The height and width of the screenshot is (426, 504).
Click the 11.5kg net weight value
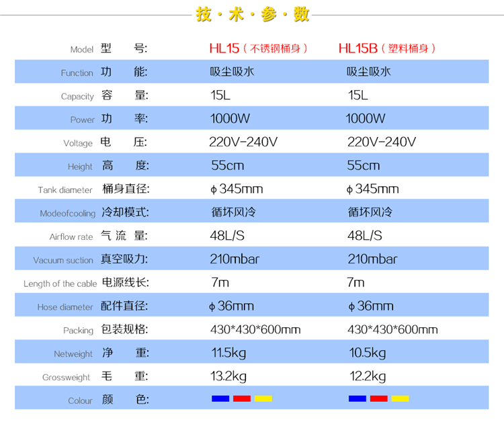tap(228, 353)
